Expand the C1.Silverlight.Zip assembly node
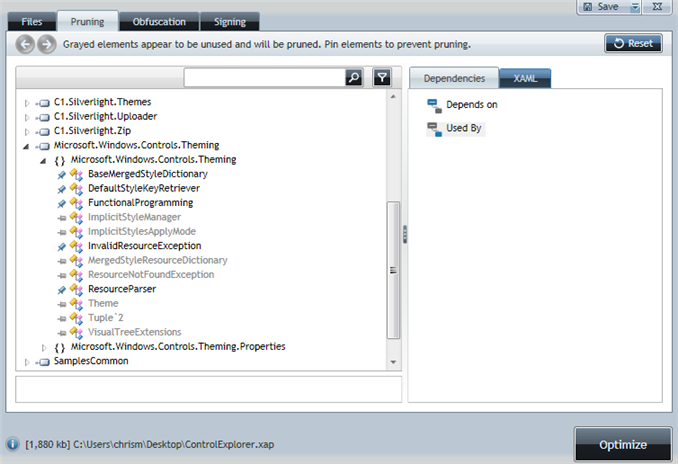 tap(27, 131)
